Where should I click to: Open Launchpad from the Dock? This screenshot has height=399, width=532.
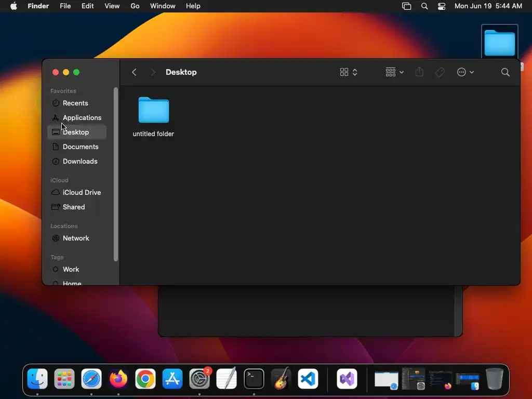[64, 379]
